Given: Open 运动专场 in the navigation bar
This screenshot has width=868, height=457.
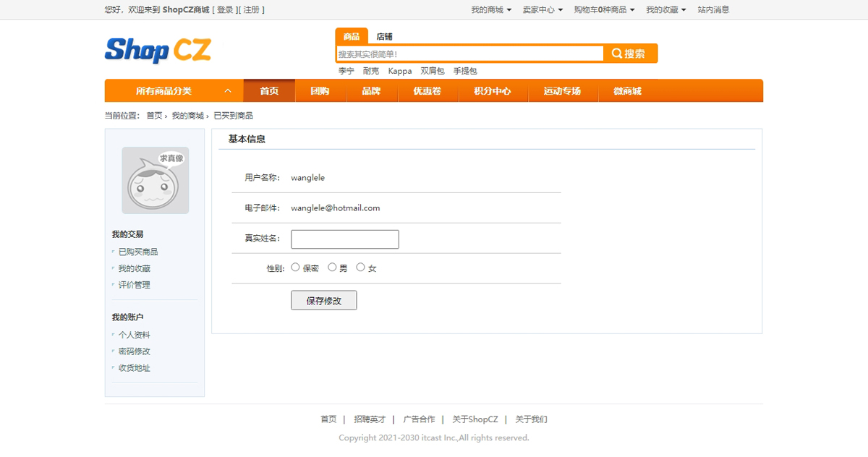Looking at the screenshot, I should (562, 91).
